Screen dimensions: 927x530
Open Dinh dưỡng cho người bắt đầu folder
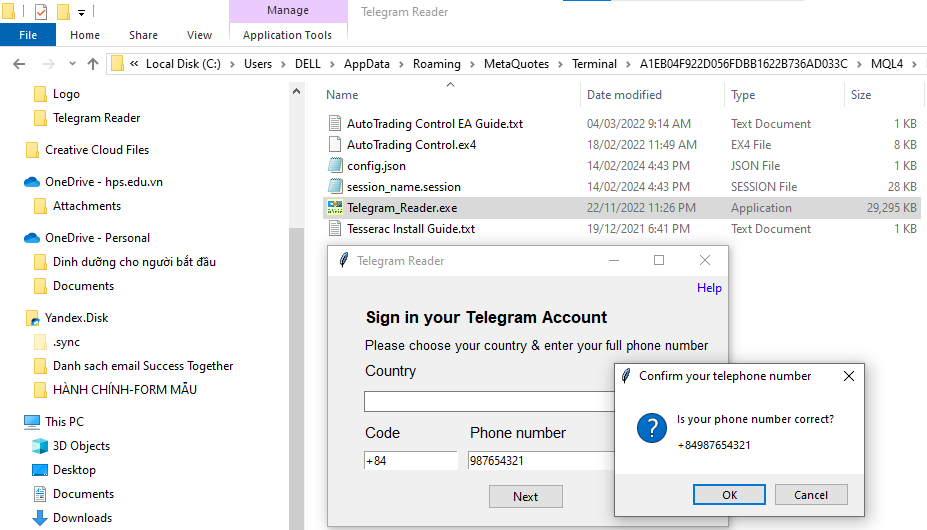134,261
